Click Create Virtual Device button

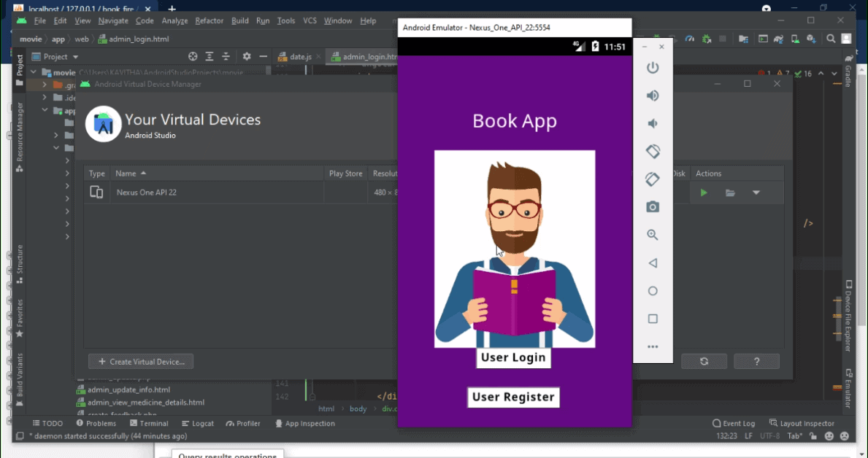[141, 361]
